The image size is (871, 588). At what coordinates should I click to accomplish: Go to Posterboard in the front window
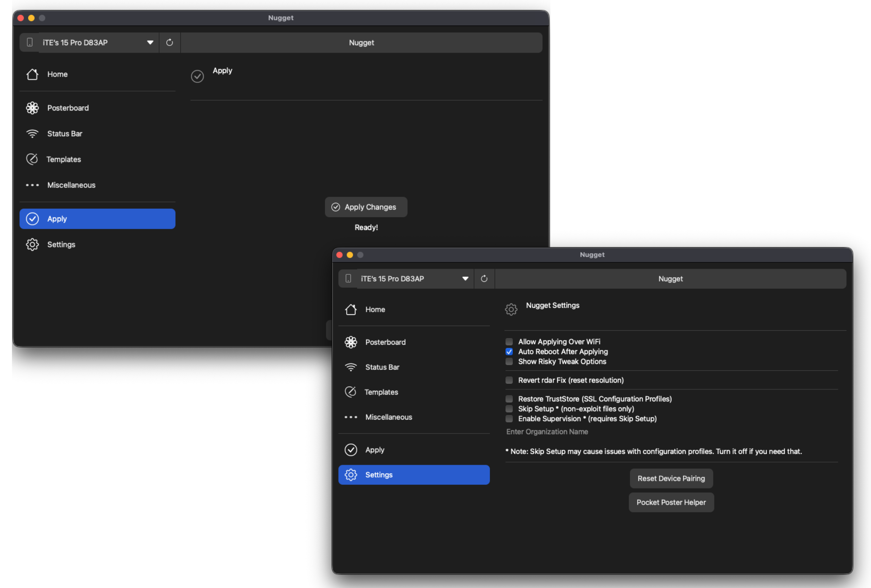pyautogui.click(x=414, y=342)
